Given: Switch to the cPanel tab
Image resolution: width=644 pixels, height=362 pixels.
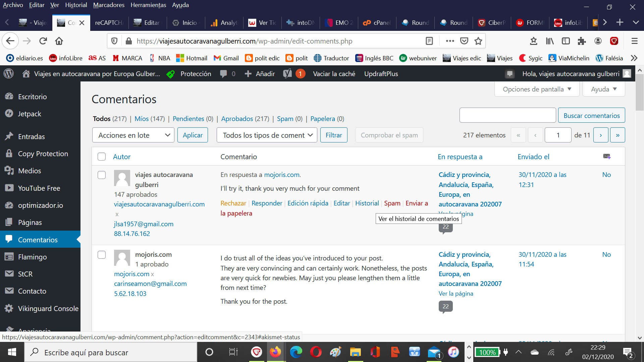Looking at the screenshot, I should click(377, 22).
